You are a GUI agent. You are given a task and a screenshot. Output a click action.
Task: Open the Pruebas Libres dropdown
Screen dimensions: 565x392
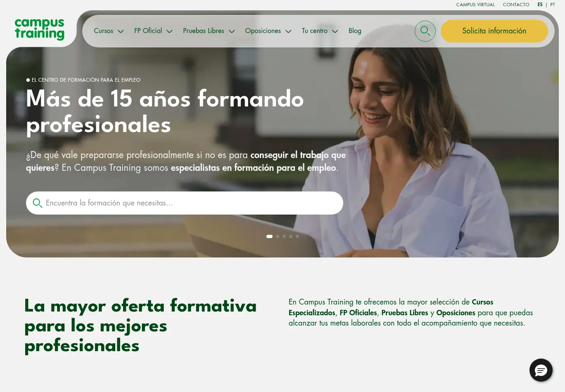tap(209, 31)
